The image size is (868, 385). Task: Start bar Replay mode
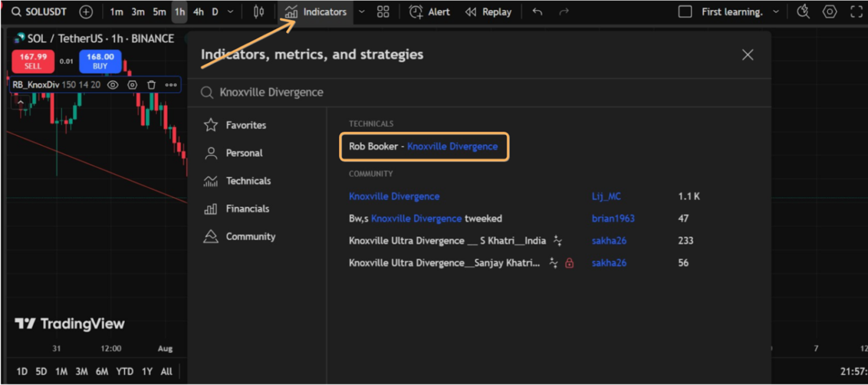(488, 12)
